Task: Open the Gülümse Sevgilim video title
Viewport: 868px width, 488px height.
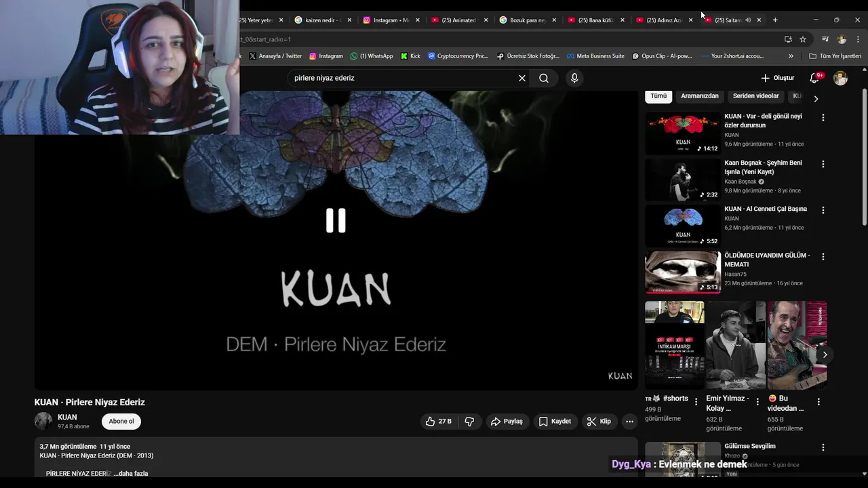Action: [749, 446]
